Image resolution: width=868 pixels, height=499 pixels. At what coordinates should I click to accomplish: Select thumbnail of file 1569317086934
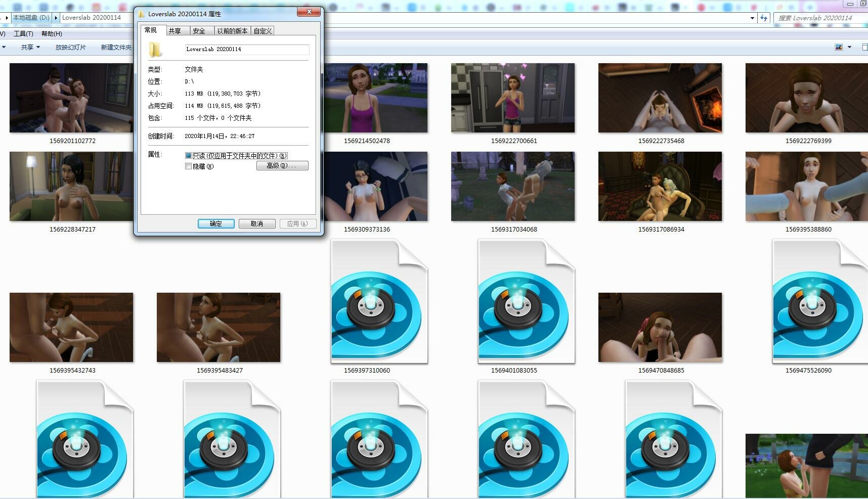[660, 186]
